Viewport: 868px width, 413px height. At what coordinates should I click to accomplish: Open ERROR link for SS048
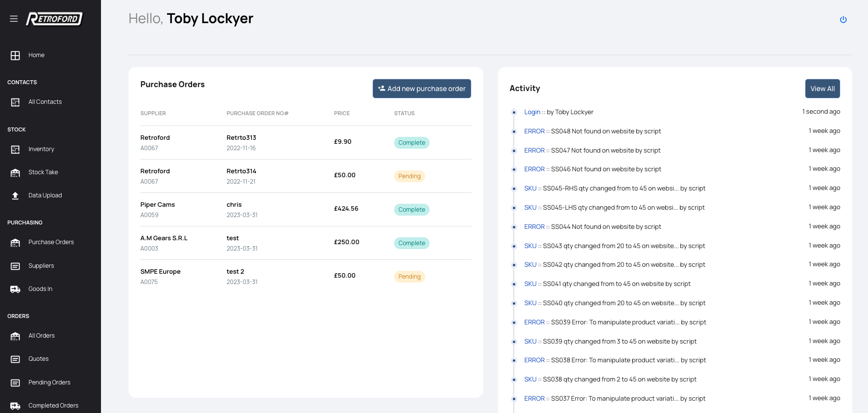534,131
